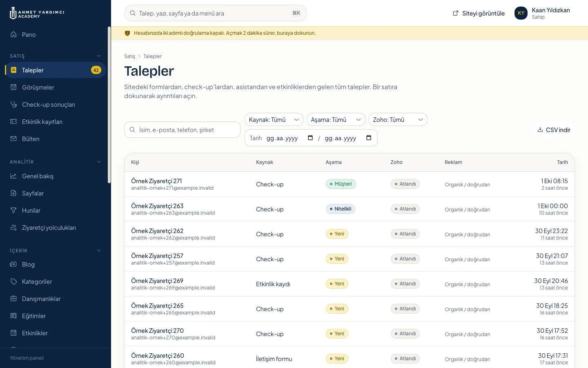The image size is (588, 368).
Task: Click the KY user avatar
Action: click(521, 13)
